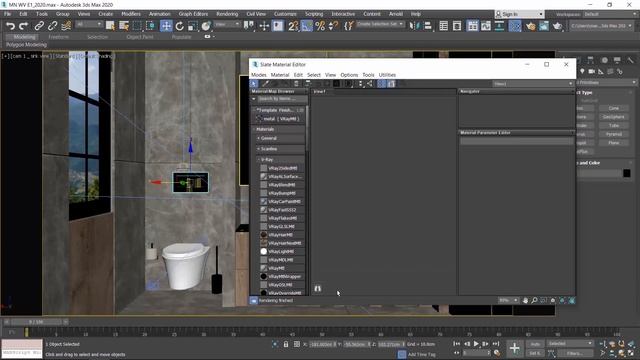Open the Workspaces Default dropdown

(x=610, y=14)
